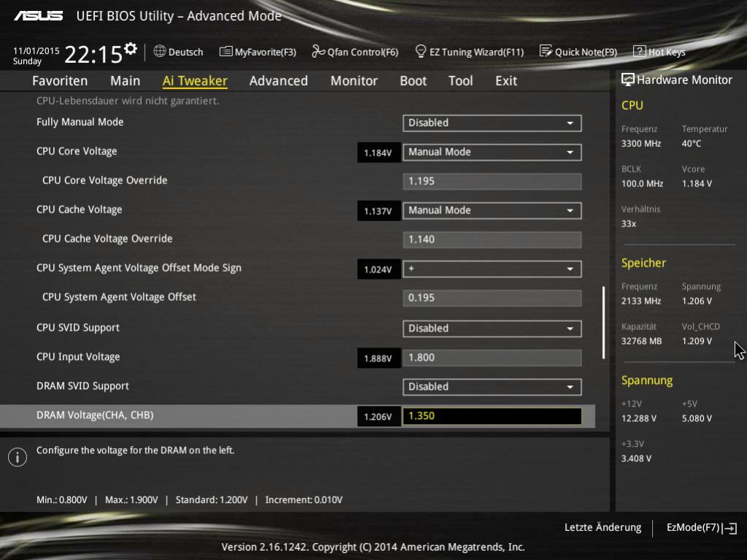747x560 pixels.
Task: Click the ASUS logo
Action: pyautogui.click(x=38, y=16)
